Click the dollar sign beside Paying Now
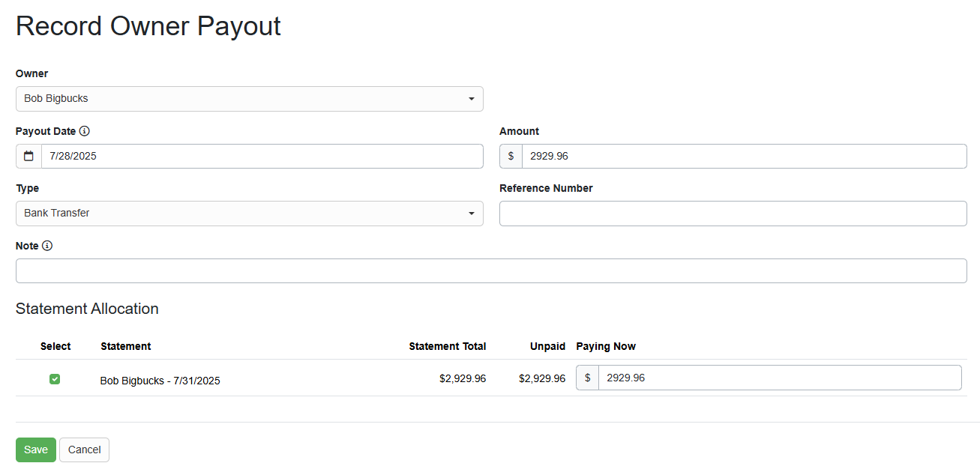 pos(588,378)
